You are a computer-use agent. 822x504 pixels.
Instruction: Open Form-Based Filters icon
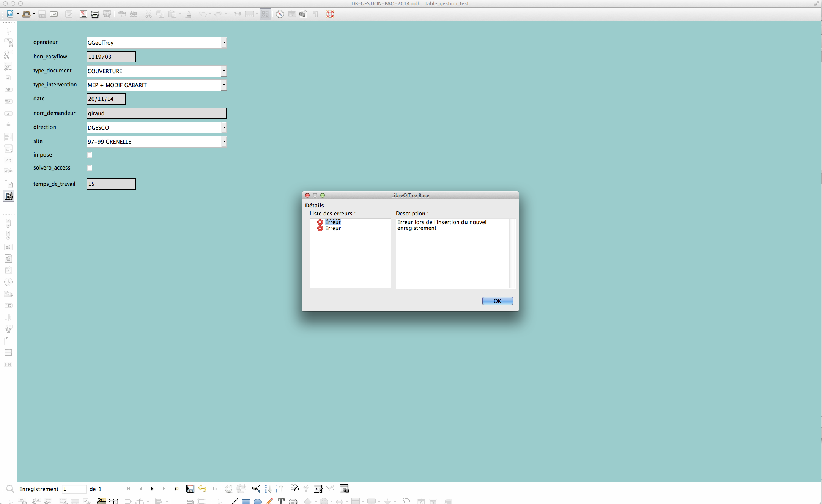(318, 489)
